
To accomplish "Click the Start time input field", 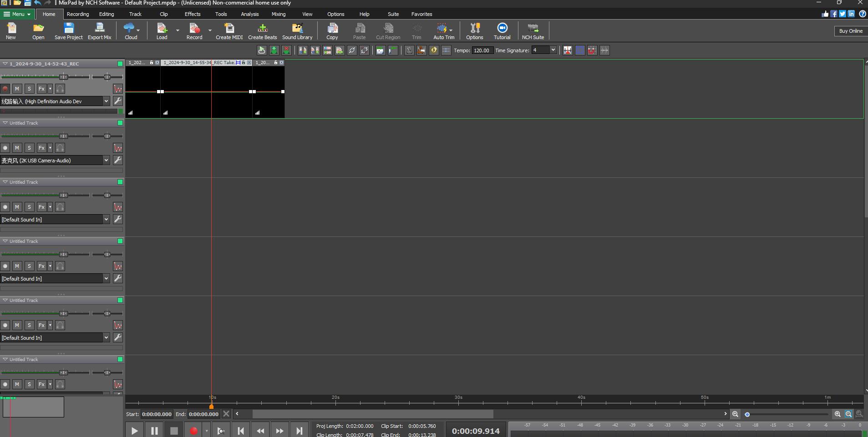I will (x=156, y=414).
